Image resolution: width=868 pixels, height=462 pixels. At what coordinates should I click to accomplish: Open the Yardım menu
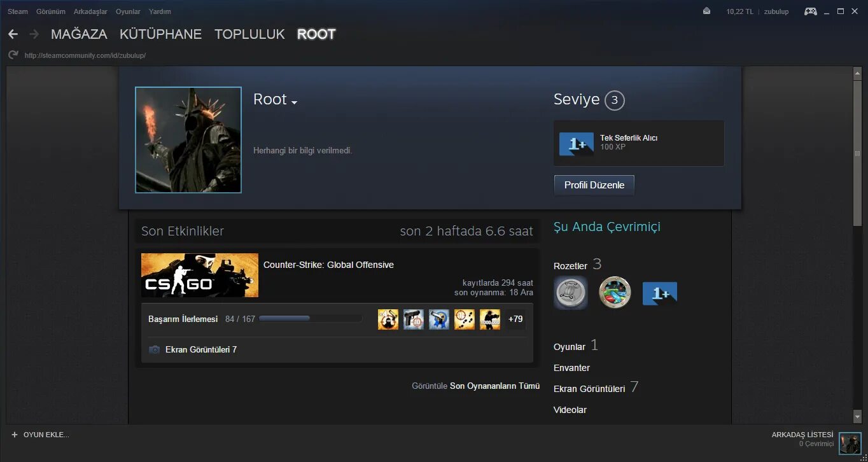[160, 11]
